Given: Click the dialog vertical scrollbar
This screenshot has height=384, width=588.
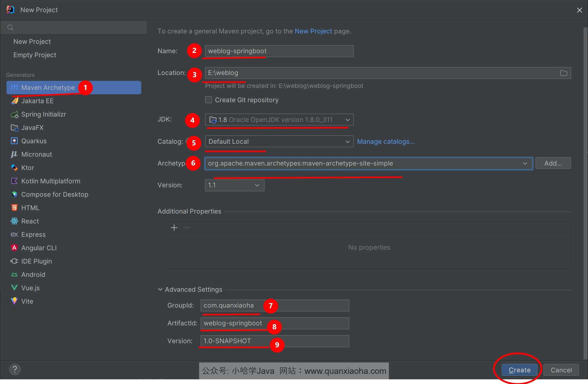Looking at the screenshot, I should (x=585, y=193).
